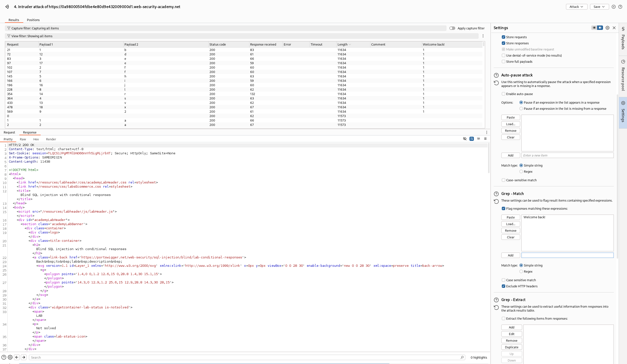The height and width of the screenshot is (364, 627).
Task: Uncheck Store requests
Action: tap(503, 37)
